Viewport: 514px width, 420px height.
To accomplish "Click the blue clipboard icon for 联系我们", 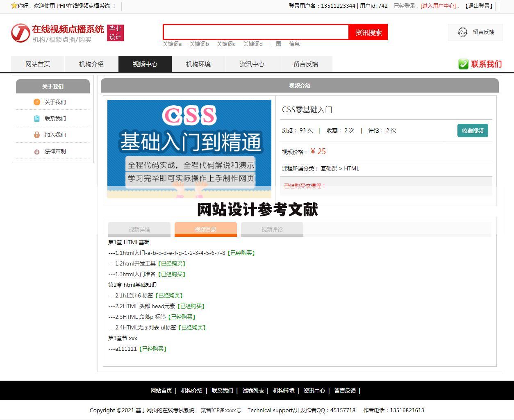I will [37, 118].
